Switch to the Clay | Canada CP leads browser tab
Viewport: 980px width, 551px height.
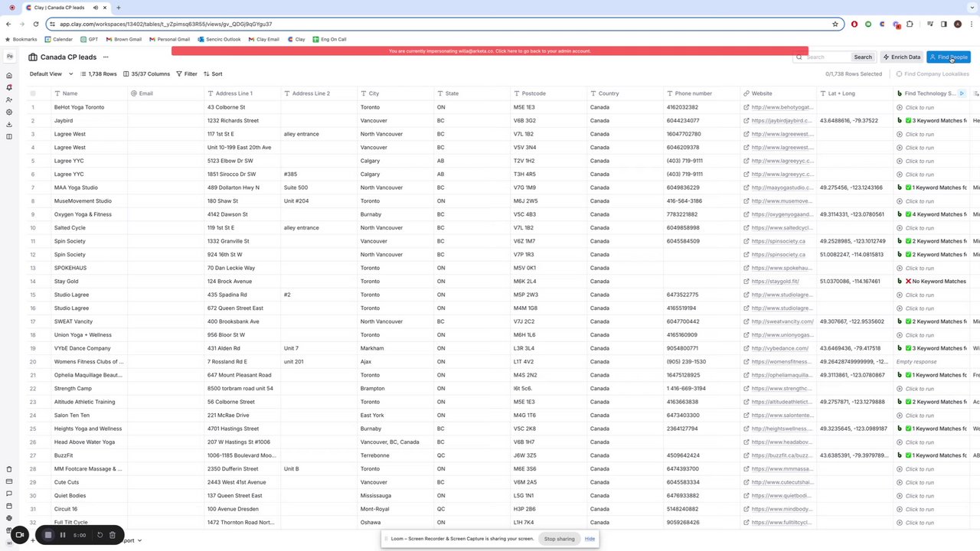[x=67, y=8]
